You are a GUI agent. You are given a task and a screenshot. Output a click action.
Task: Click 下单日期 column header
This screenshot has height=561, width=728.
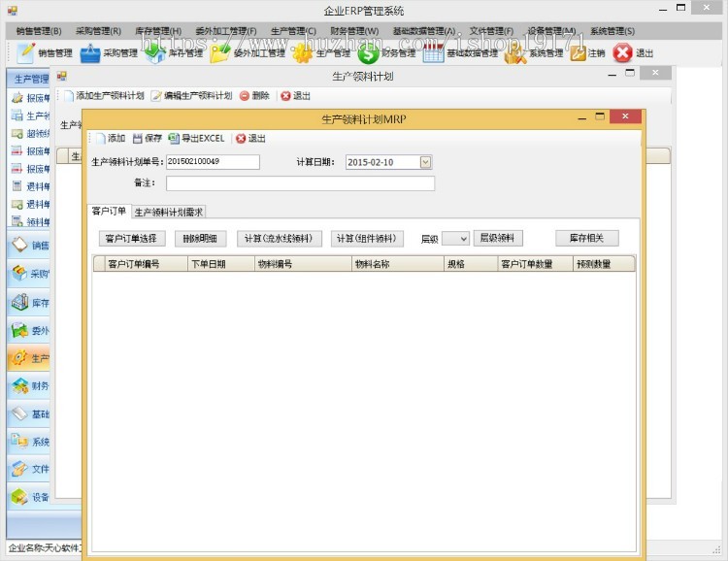click(x=221, y=264)
